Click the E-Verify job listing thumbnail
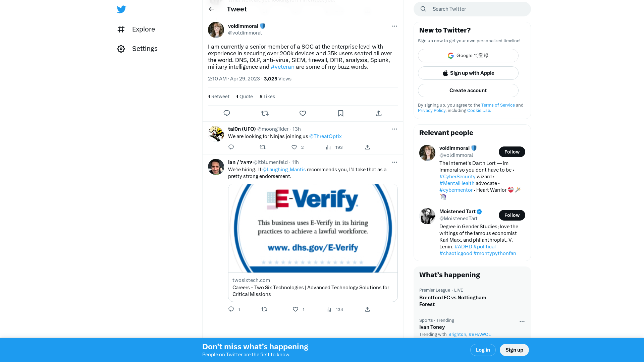644x362 pixels. tap(313, 228)
